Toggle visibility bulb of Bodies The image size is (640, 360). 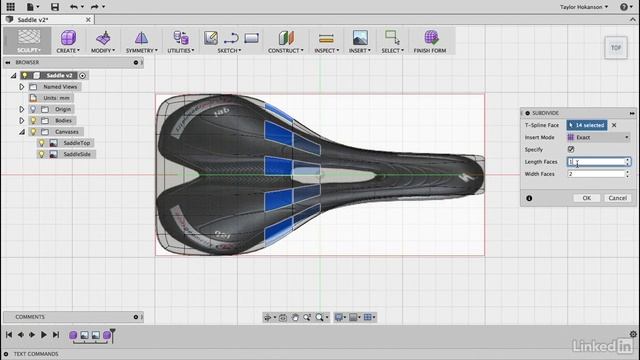coord(33,120)
